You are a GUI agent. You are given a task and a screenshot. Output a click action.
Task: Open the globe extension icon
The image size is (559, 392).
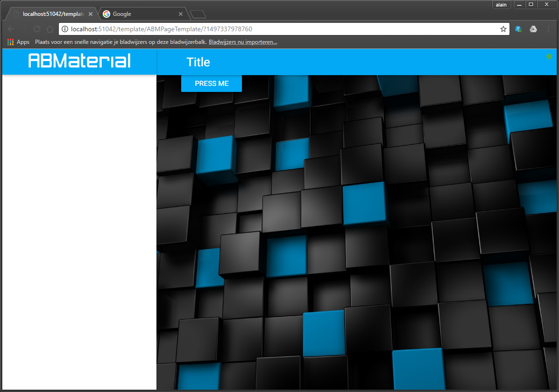tap(518, 29)
